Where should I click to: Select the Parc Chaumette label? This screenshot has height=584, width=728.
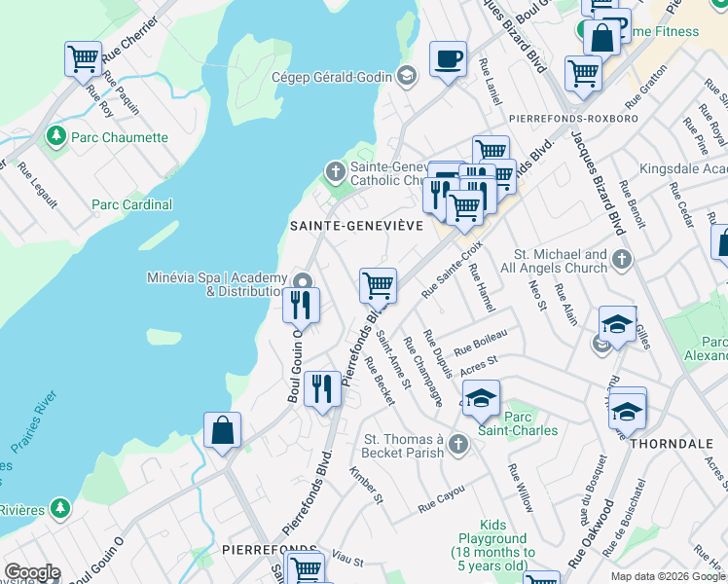[120, 137]
